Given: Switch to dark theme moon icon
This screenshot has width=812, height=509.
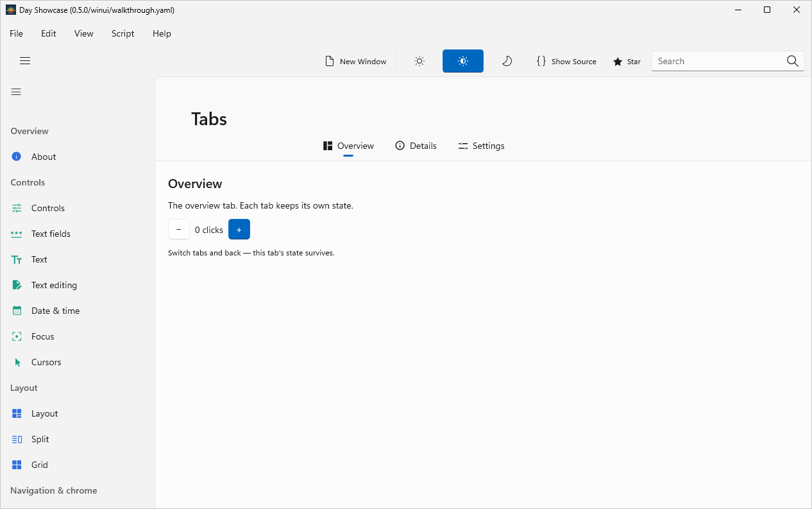Looking at the screenshot, I should point(507,61).
